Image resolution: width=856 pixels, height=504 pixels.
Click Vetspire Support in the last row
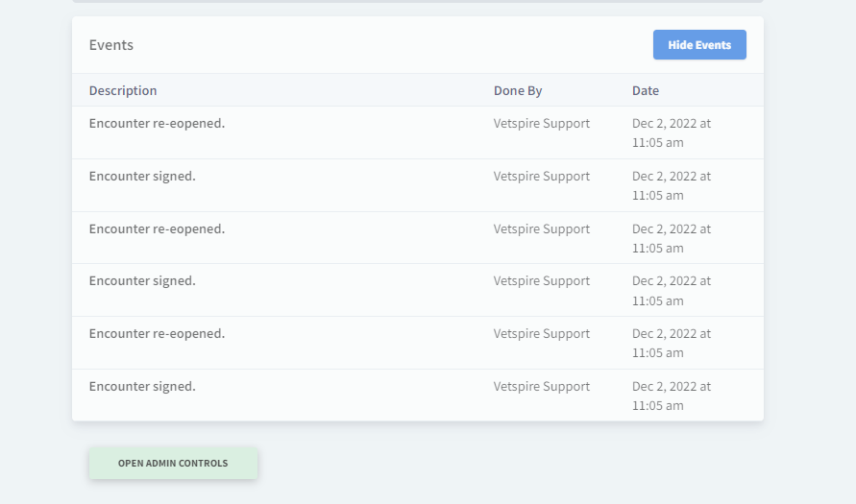pyautogui.click(x=542, y=387)
